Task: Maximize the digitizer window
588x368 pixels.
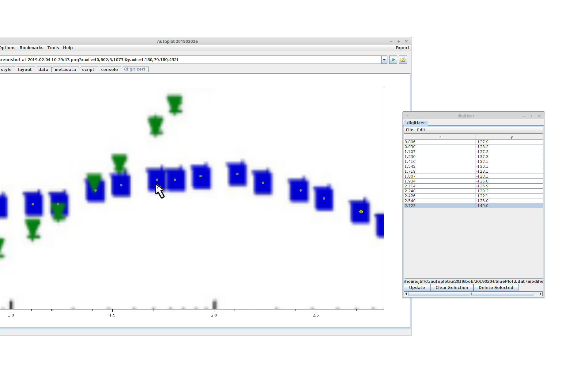Action: (x=532, y=116)
